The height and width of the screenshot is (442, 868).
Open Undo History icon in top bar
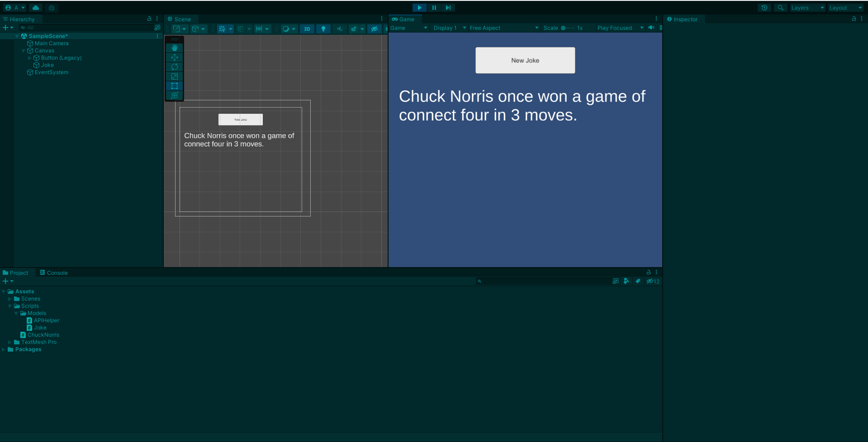764,8
